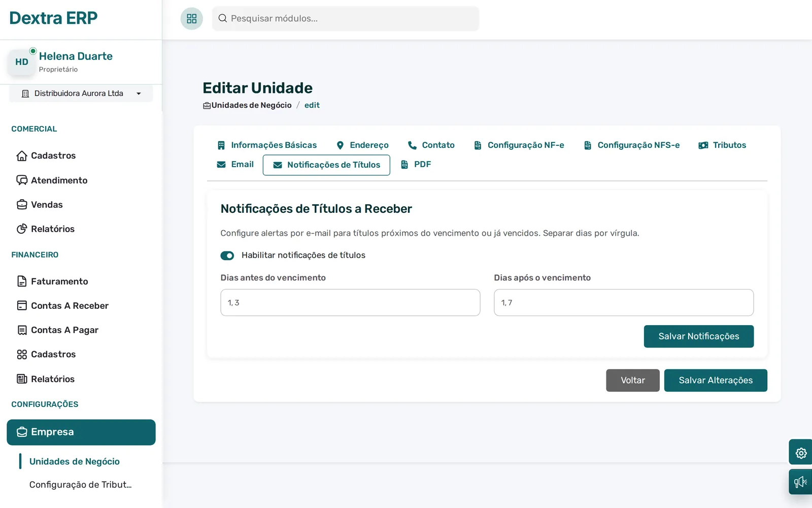Click the icon beside Contas A Pagar

pyautogui.click(x=22, y=330)
